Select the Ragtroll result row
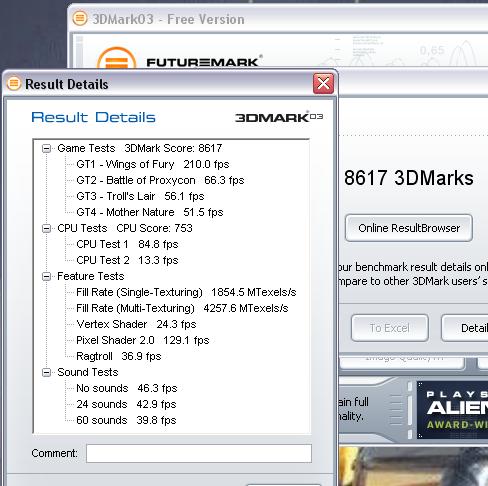488x486 pixels. coord(119,356)
